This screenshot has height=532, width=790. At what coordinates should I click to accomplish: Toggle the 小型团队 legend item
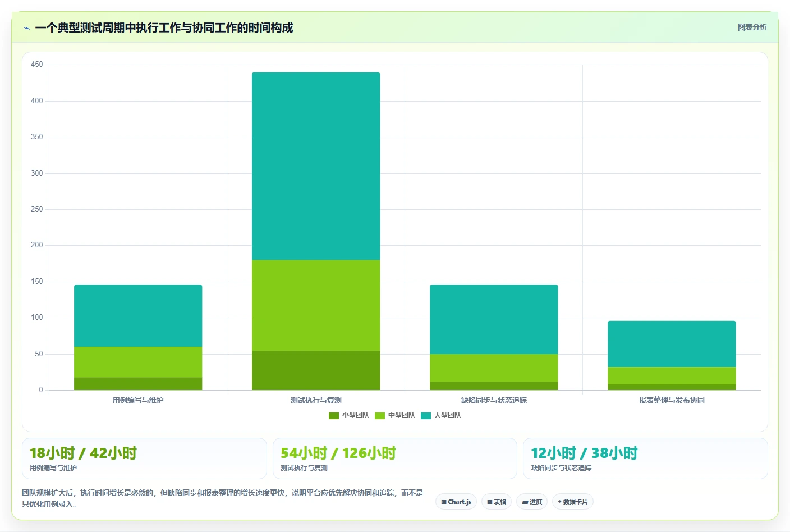pyautogui.click(x=348, y=415)
